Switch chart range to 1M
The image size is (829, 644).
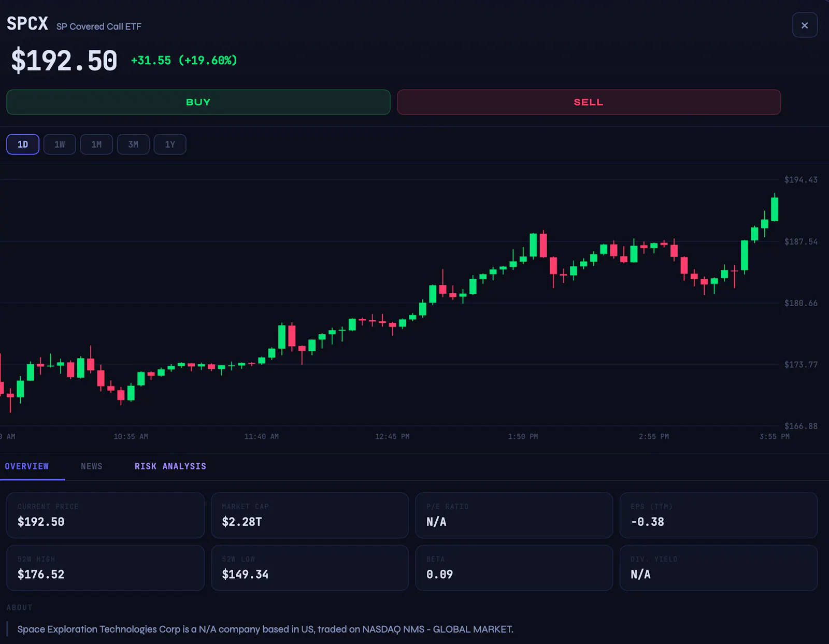pyautogui.click(x=96, y=144)
